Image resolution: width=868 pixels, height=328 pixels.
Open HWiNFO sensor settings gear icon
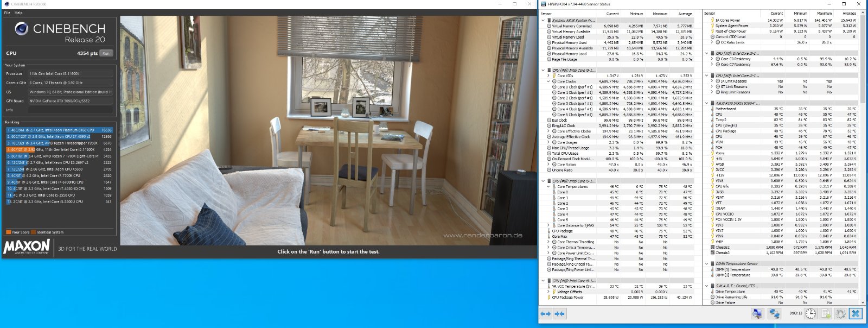pyautogui.click(x=840, y=314)
